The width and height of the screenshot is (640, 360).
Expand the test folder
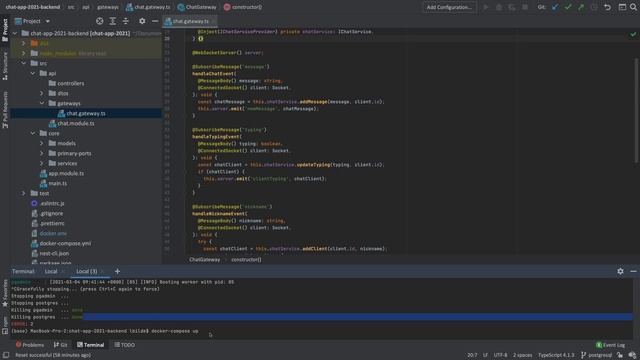point(24,193)
